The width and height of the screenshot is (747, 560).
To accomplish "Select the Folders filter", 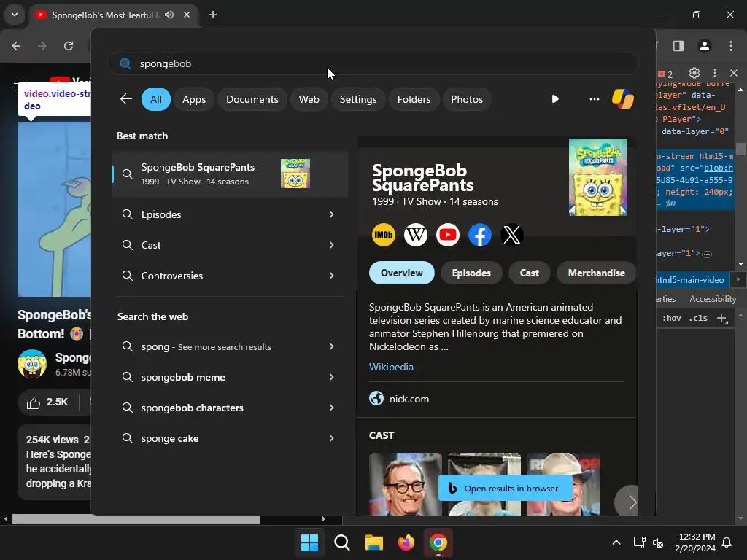I will (414, 99).
